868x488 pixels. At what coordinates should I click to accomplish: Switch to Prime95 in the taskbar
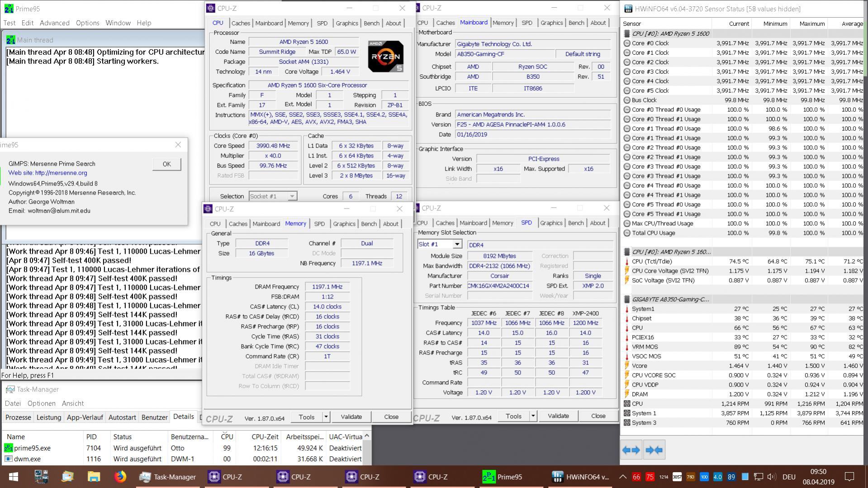[x=502, y=477]
